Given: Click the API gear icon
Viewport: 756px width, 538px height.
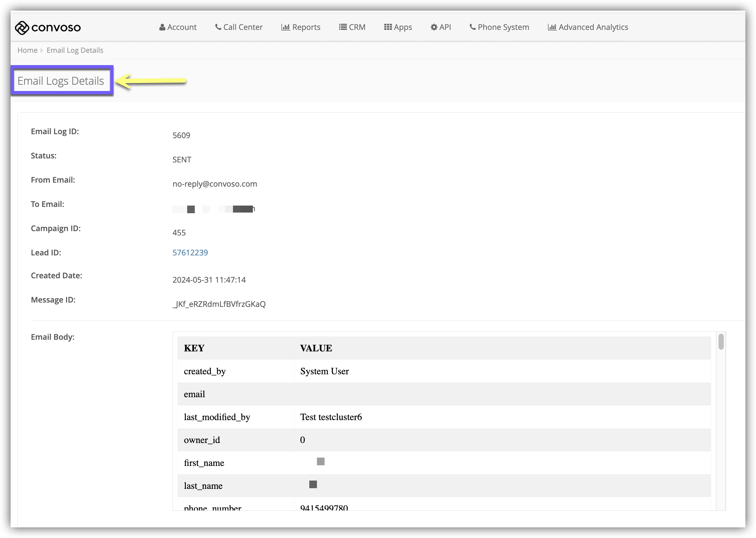Looking at the screenshot, I should point(434,27).
